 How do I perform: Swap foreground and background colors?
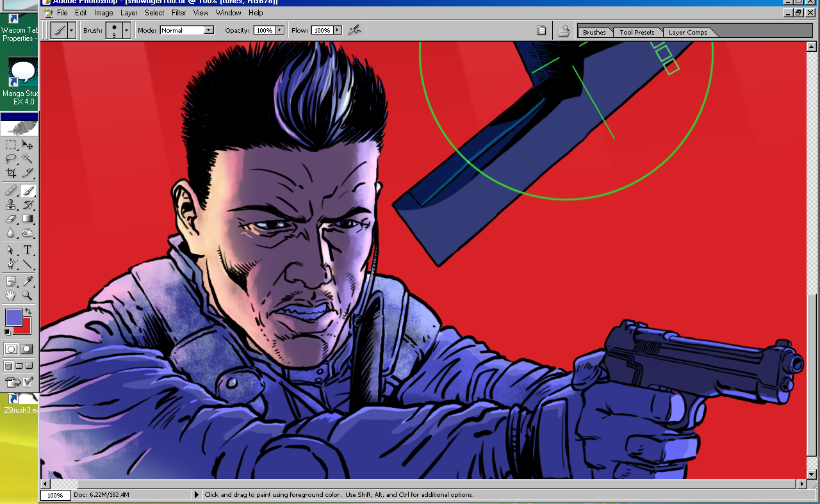pyautogui.click(x=28, y=312)
